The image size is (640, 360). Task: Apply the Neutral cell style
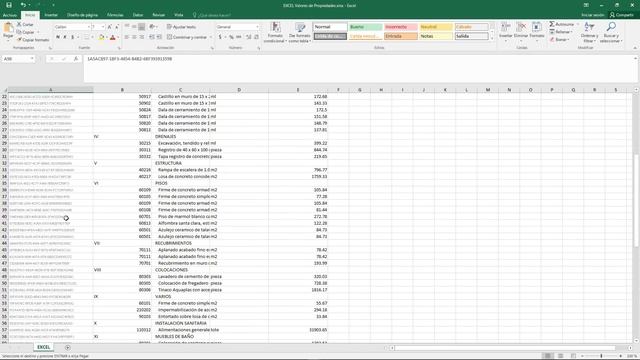436,27
